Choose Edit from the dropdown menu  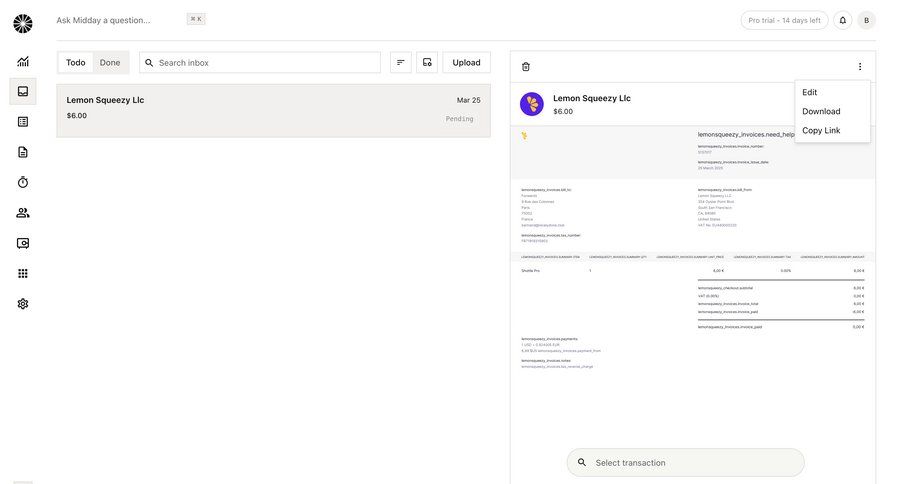pyautogui.click(x=832, y=92)
